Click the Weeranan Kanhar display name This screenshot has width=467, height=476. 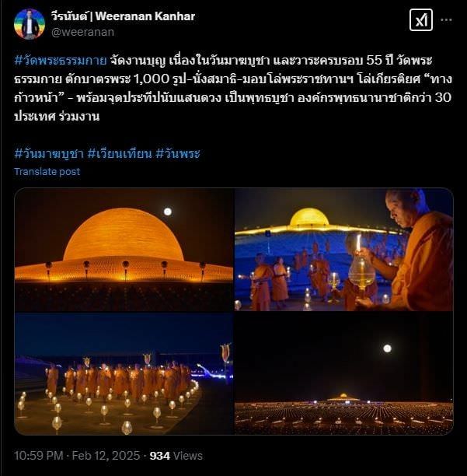click(x=123, y=16)
